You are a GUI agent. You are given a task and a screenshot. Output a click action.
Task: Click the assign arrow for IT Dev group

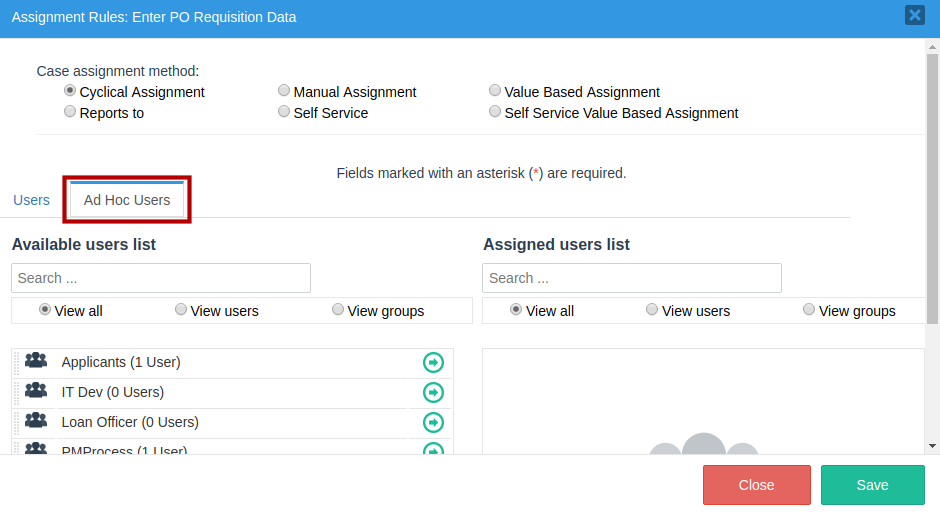[433, 392]
